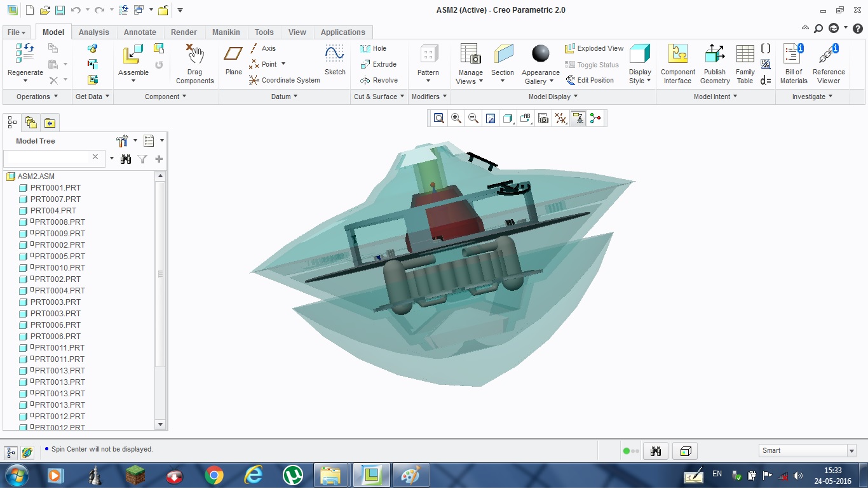Expand the Operations group dropdown

(x=37, y=97)
